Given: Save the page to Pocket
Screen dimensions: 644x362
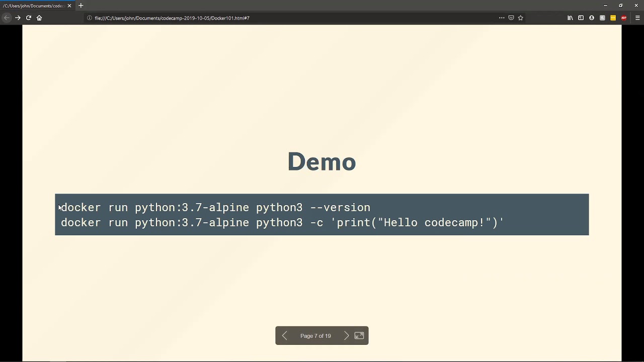Looking at the screenshot, I should point(511,18).
